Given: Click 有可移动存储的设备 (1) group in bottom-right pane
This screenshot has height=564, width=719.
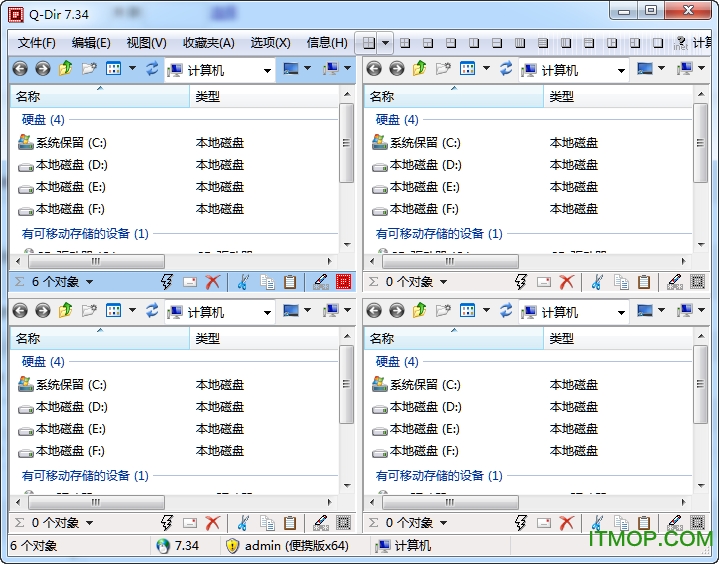Looking at the screenshot, I should coord(439,476).
